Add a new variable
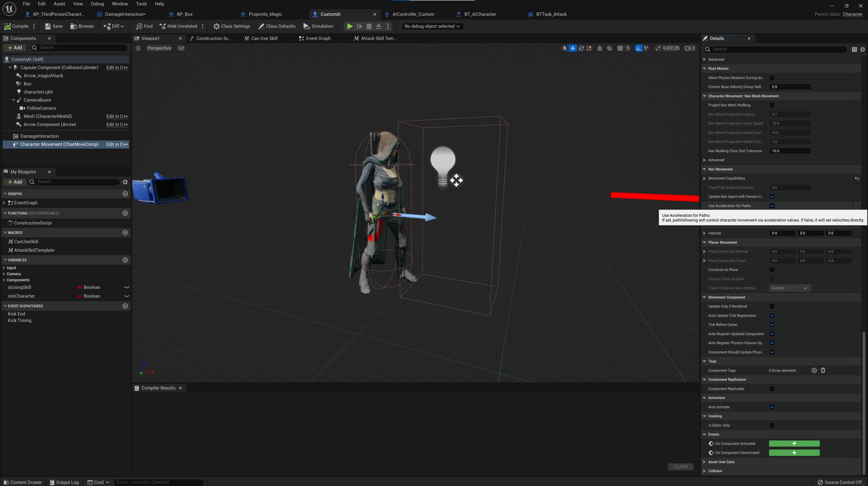Viewport: 868px width, 486px height. pyautogui.click(x=125, y=260)
